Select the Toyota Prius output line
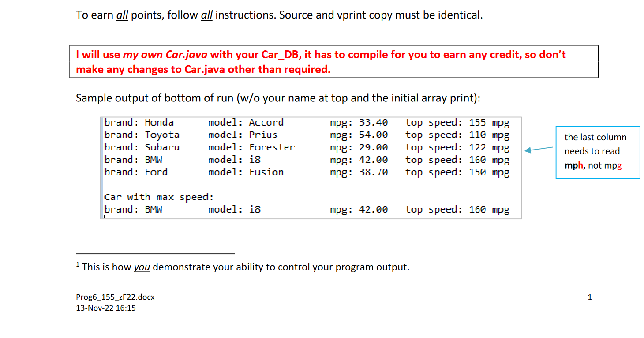Viewport: 644px width, 338px height. point(304,135)
